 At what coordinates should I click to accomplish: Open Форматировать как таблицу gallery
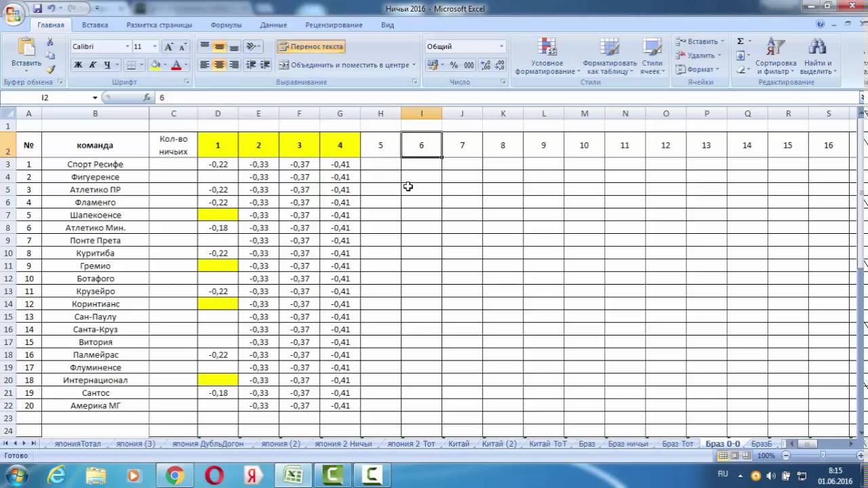click(x=609, y=56)
